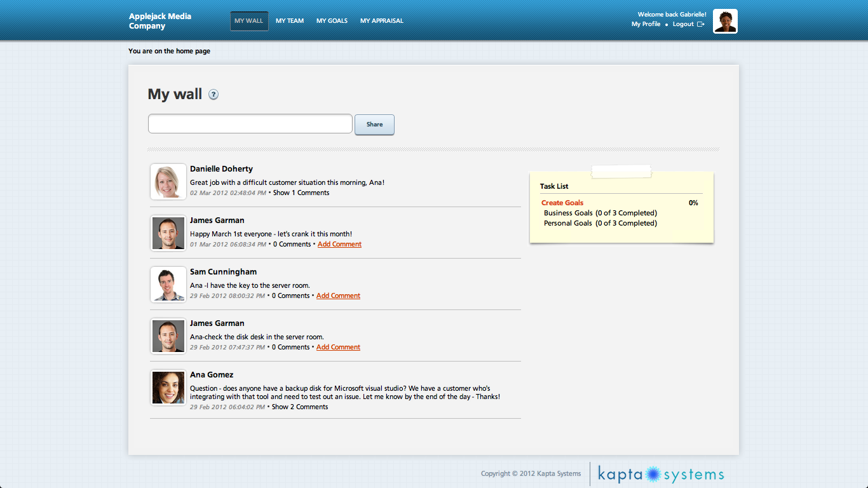Show 1 Comments on Danielle's post
The width and height of the screenshot is (868, 488).
tap(301, 193)
